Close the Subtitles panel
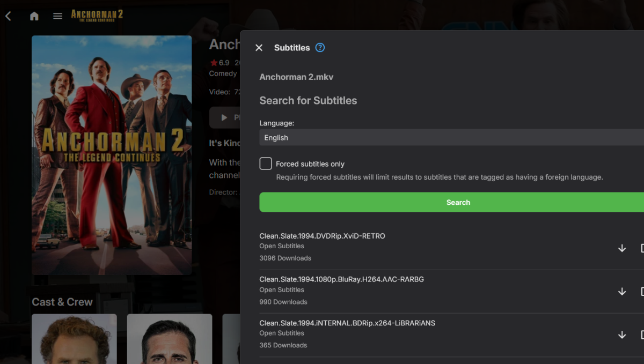 point(259,48)
